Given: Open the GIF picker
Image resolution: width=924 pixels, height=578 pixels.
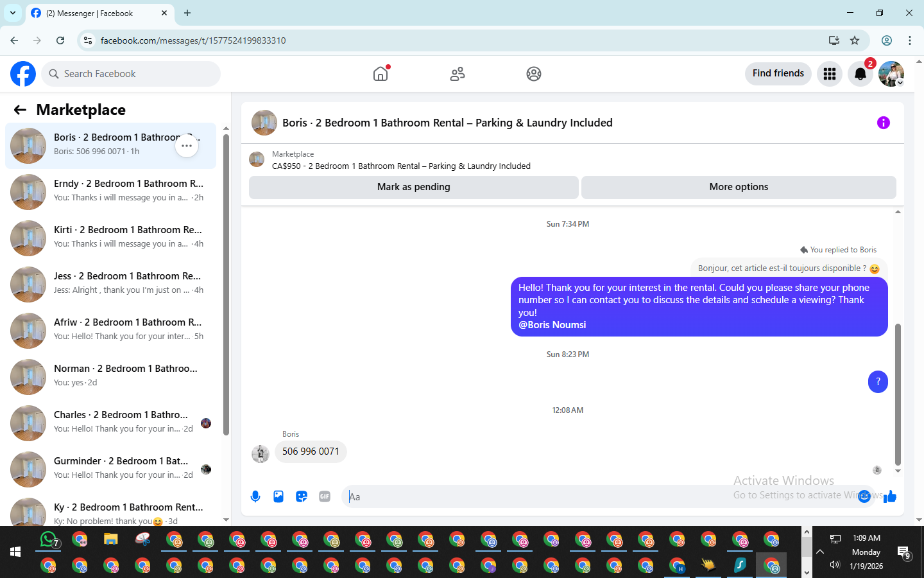Looking at the screenshot, I should tap(325, 496).
